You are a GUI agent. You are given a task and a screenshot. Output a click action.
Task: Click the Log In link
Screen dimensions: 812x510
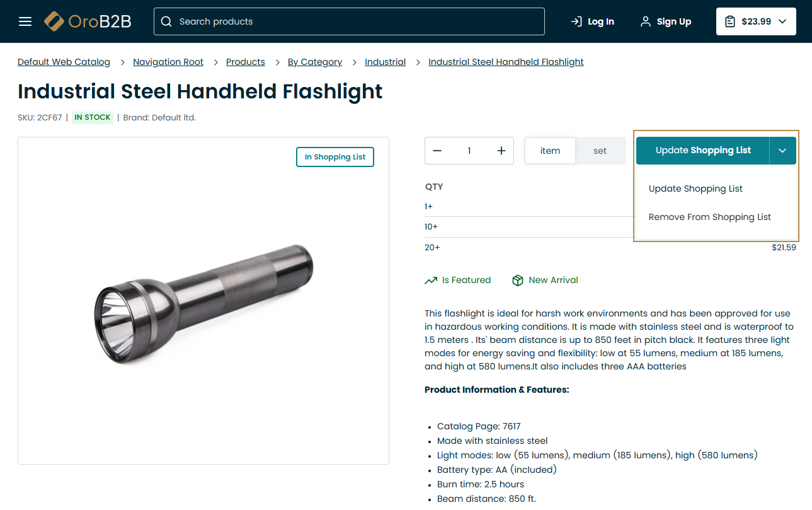point(592,21)
